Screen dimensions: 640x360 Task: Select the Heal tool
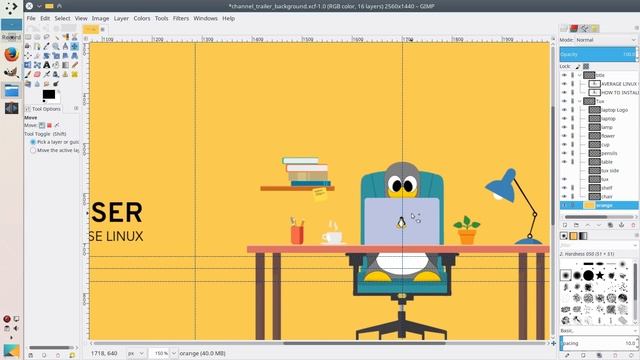[75, 74]
